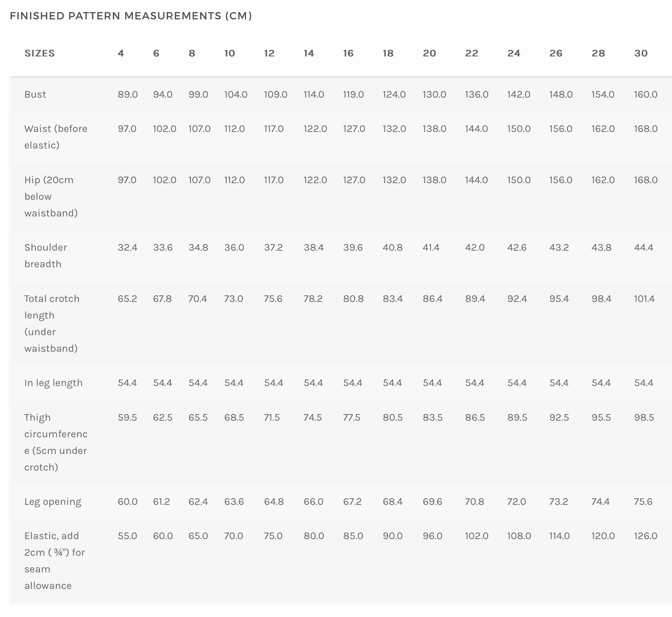Click the size 4 column header
Image resolution: width=672 pixels, height=617 pixels.
(x=121, y=53)
